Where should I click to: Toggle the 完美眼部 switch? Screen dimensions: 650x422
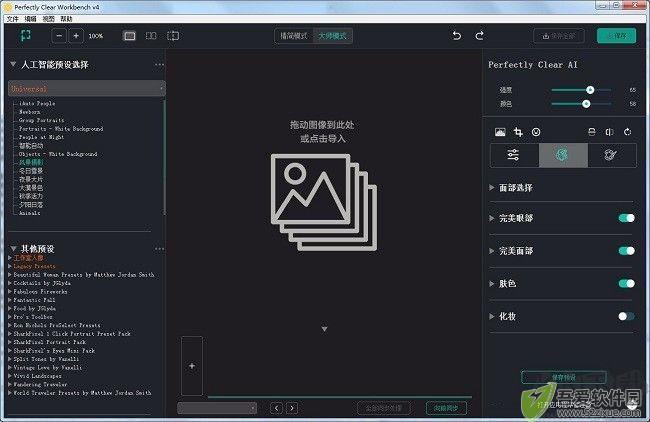click(x=626, y=218)
